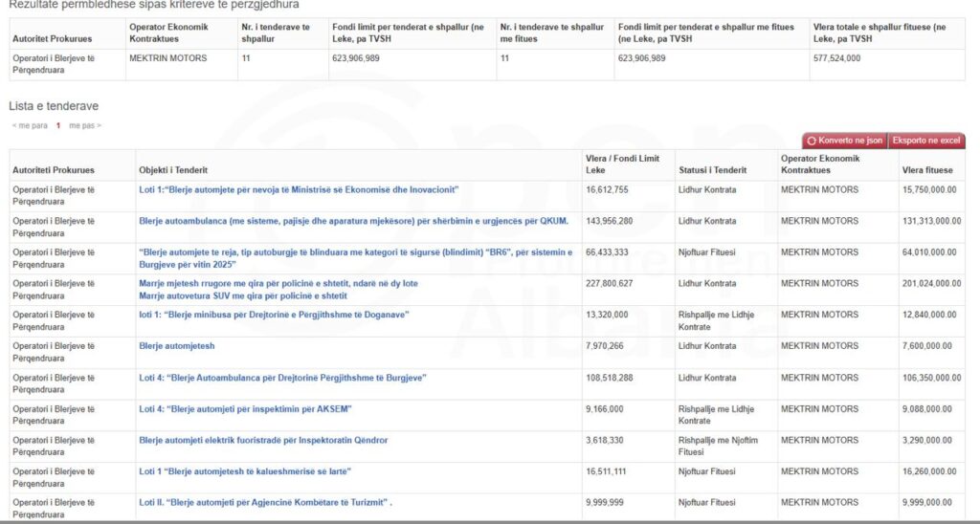Screen dimensions: 980x524
Task: Click winning value 7,600,000.00
Action: point(926,346)
